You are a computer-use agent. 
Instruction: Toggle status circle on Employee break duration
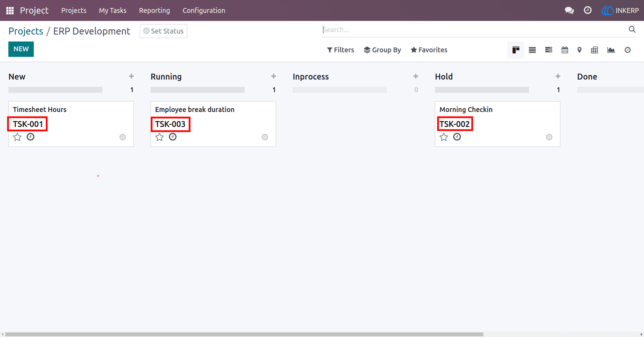pos(265,137)
